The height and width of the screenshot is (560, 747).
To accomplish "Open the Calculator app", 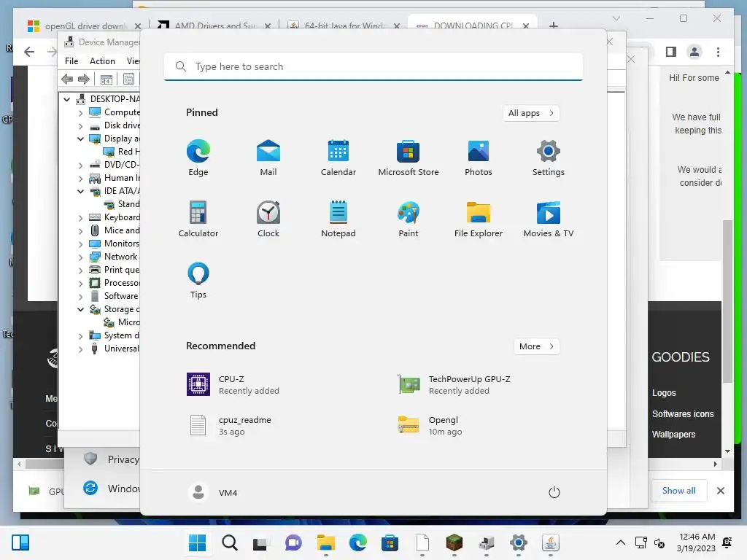I will tap(198, 219).
